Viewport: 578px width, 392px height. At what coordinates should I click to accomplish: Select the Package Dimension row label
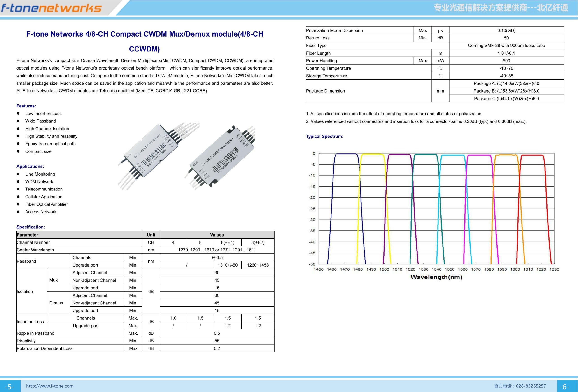click(325, 91)
